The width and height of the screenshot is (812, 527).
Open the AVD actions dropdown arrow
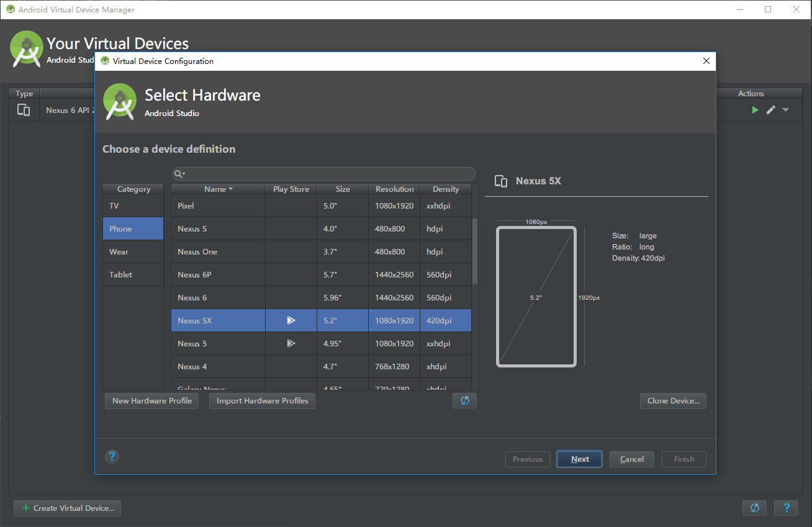coord(786,110)
